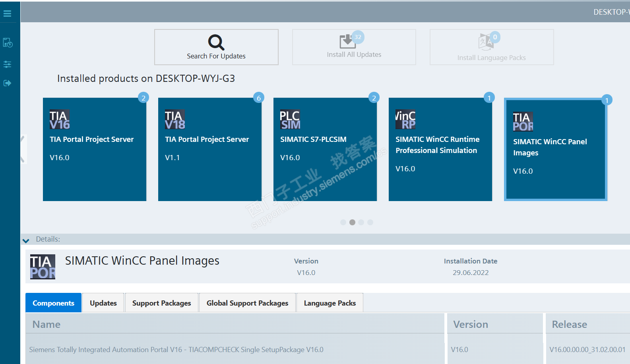Screen dimensions: 630x364
Task: Click the V16.0 value under the Version label
Action: pos(306,273)
